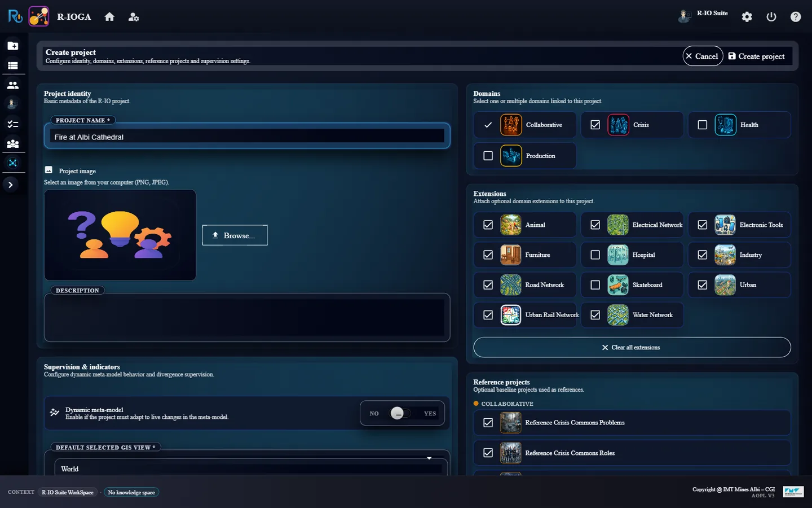Click the R-IOGA app logo

[x=39, y=16]
